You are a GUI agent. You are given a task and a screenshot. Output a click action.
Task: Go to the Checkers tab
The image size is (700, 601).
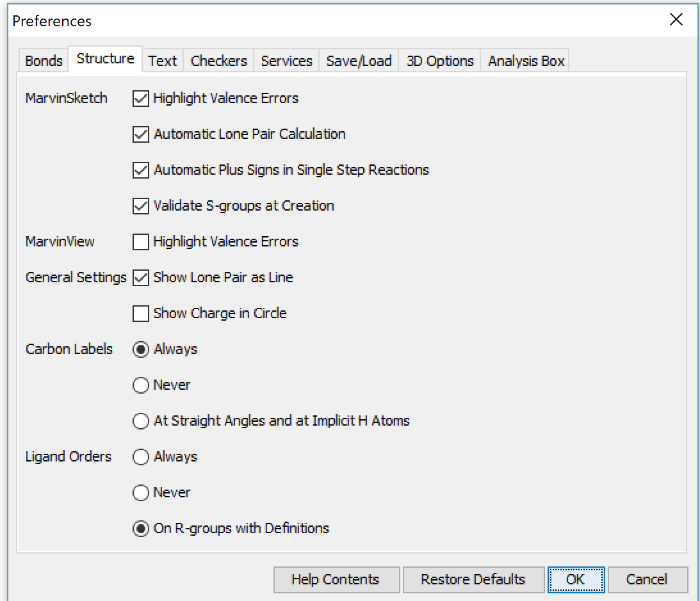[x=218, y=61]
